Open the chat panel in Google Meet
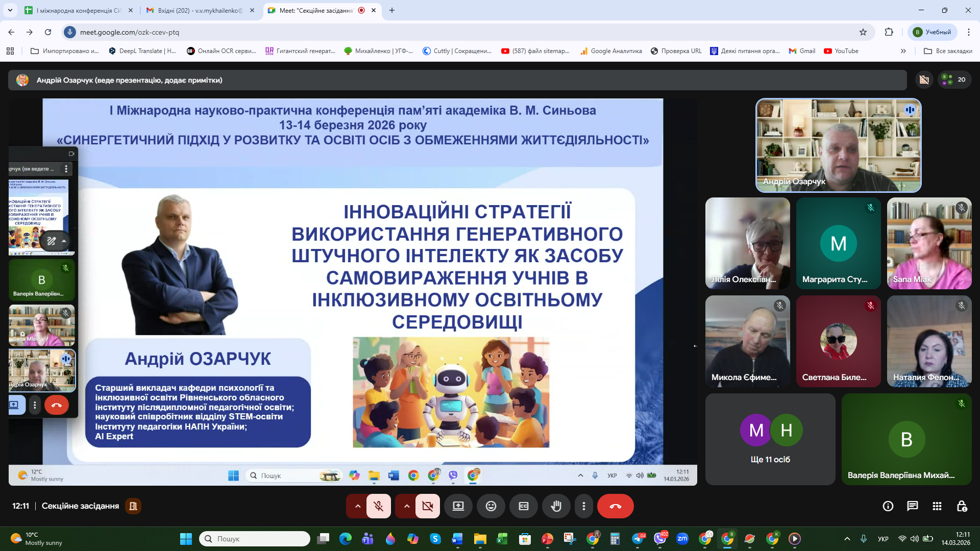Viewport: 980px width, 551px height. (912, 506)
